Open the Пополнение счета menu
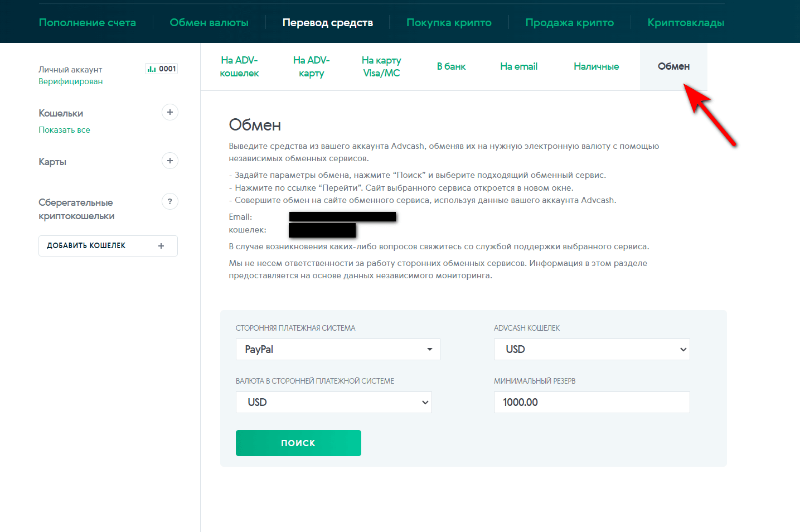Image resolution: width=800 pixels, height=532 pixels. tap(88, 23)
